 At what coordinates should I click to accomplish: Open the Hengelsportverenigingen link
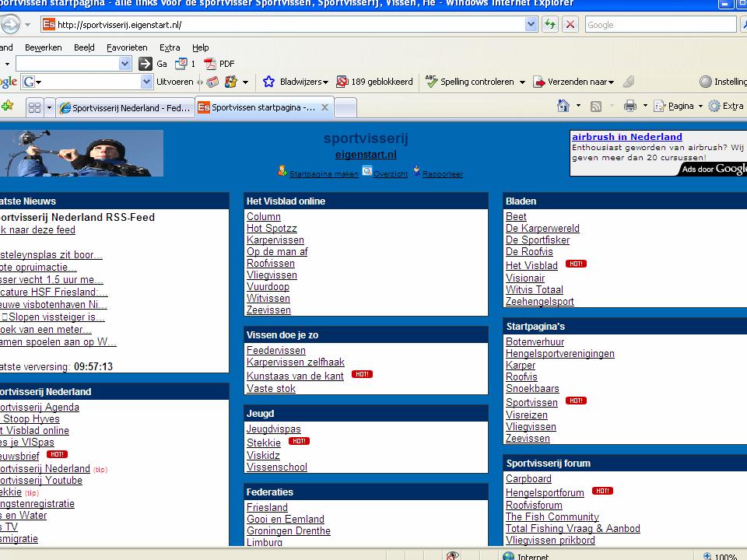[x=560, y=354]
